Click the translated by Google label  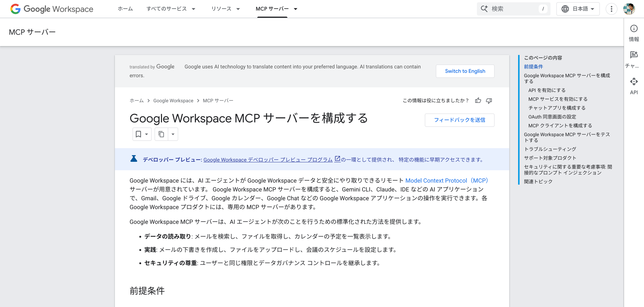pos(152,67)
